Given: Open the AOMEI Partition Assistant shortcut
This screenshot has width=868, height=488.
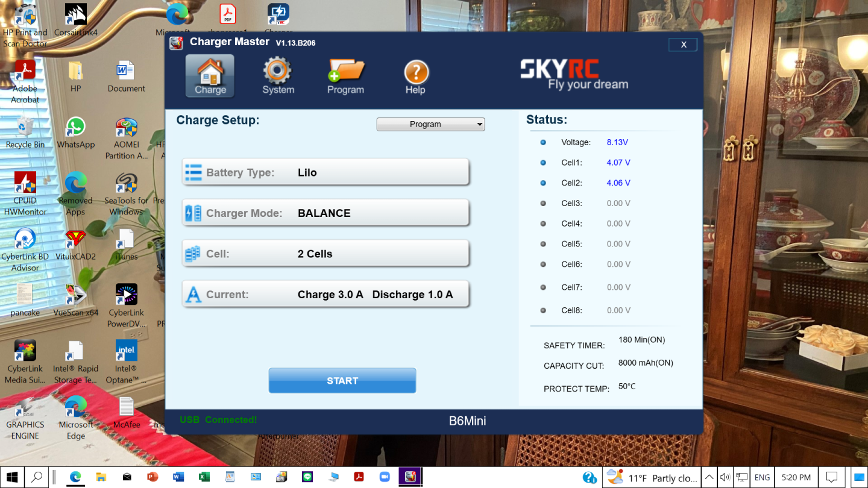Looking at the screenshot, I should (126, 139).
